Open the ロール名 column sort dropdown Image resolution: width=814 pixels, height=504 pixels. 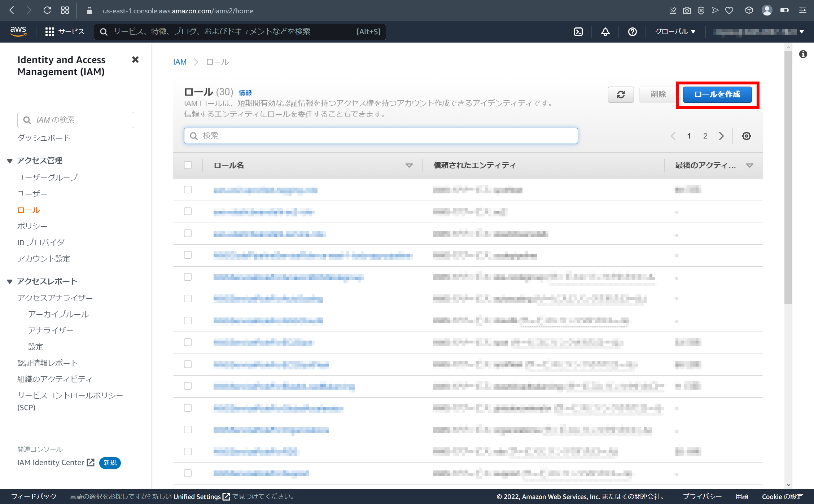[409, 166]
